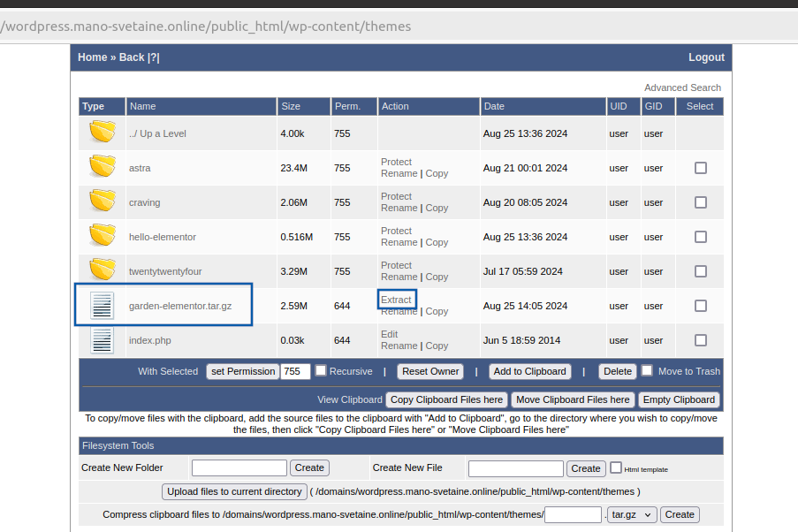Image resolution: width=798 pixels, height=532 pixels.
Task: Click the Type column header
Action: coord(93,106)
